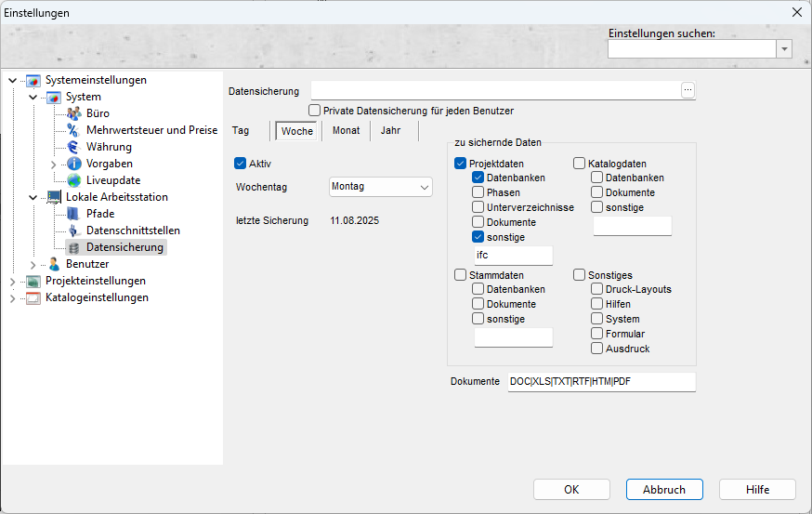Click the Dokumente file extensions field
Viewport: 812px width, 514px height.
tap(600, 382)
